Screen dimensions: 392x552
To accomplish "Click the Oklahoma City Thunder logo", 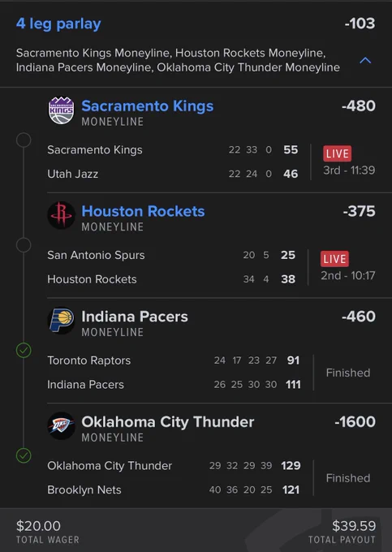I will pyautogui.click(x=61, y=426).
